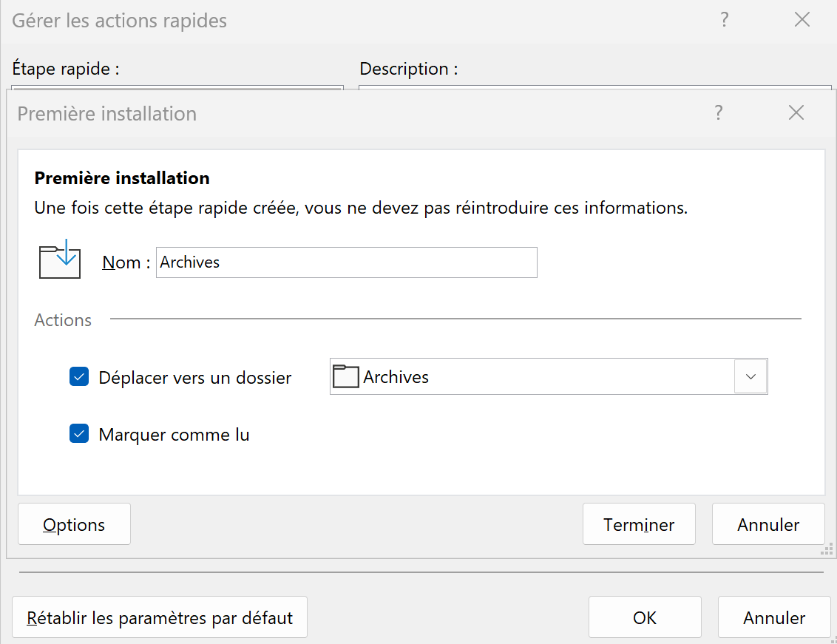Screen dimensions: 837x644
Task: Open the folder selection combo box
Action: 549,376
